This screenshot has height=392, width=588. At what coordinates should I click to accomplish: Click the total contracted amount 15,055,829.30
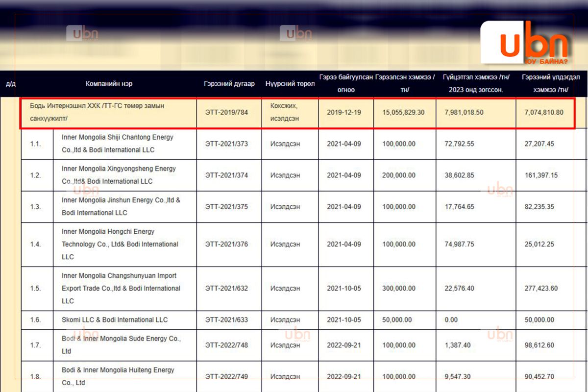coord(403,112)
